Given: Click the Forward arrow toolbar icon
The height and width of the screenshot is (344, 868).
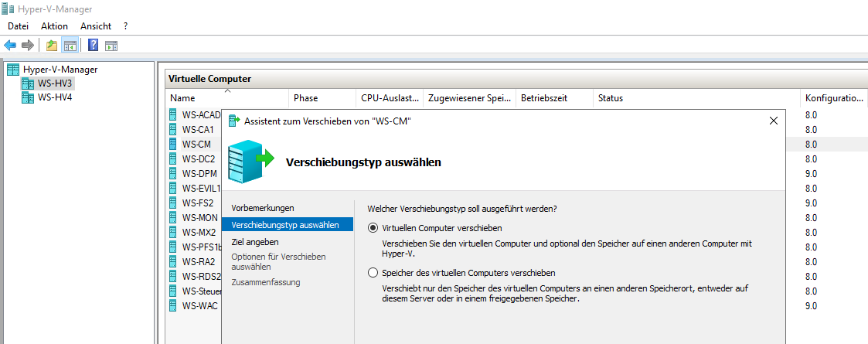Looking at the screenshot, I should (x=28, y=45).
